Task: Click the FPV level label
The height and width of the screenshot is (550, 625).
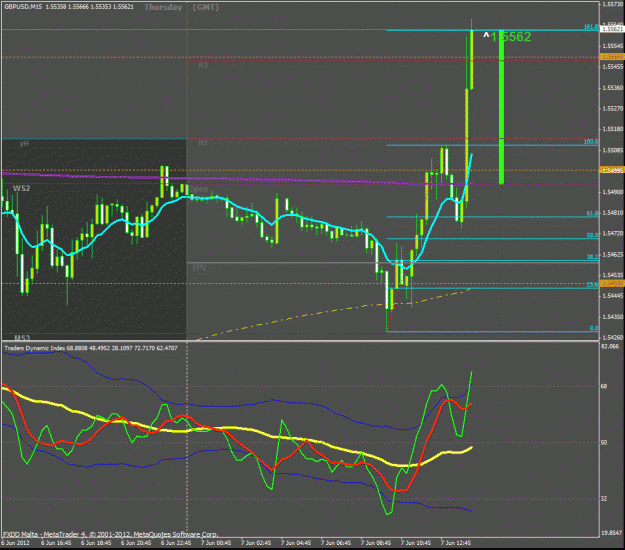Action: pos(200,268)
